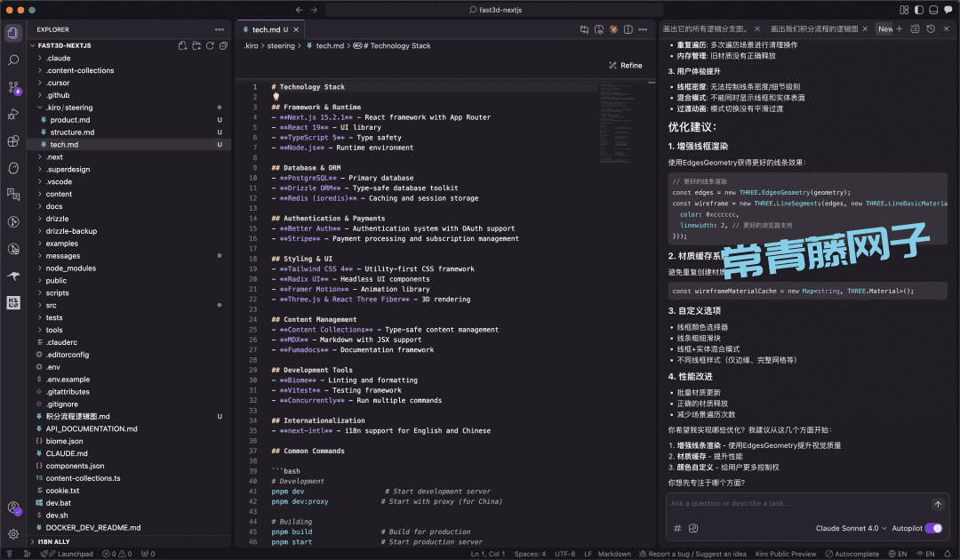This screenshot has height=560, width=960.
Task: Click Kiro Public Preview in status bar
Action: 786,554
